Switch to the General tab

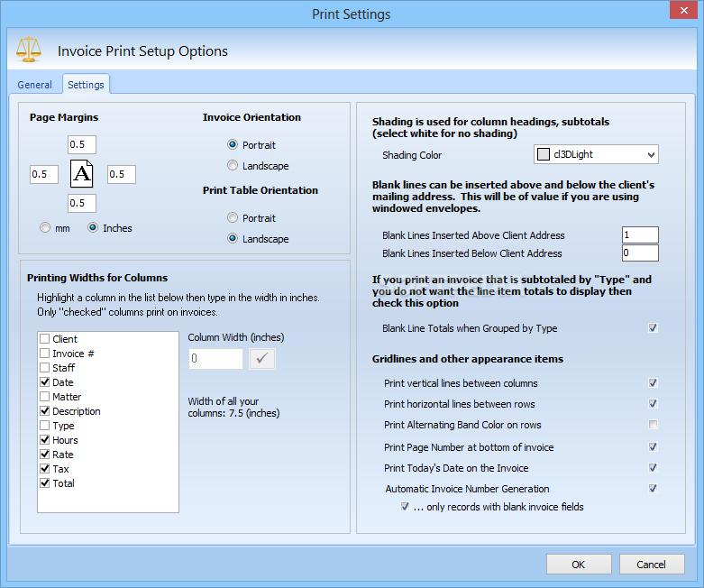click(34, 85)
